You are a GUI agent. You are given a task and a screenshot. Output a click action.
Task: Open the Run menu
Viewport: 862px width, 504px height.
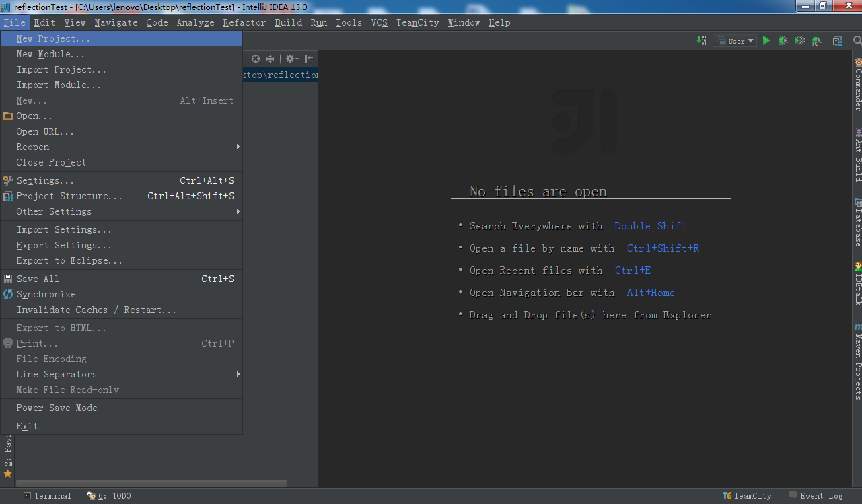pyautogui.click(x=318, y=22)
